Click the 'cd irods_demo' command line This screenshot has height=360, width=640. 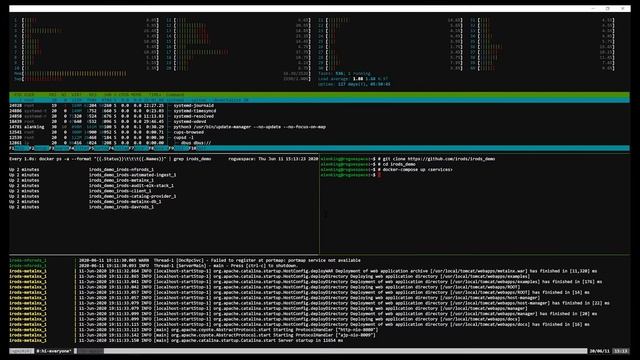click(x=368, y=164)
